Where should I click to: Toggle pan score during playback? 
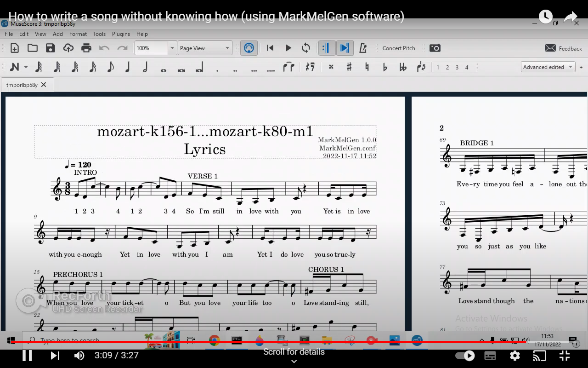coord(344,48)
